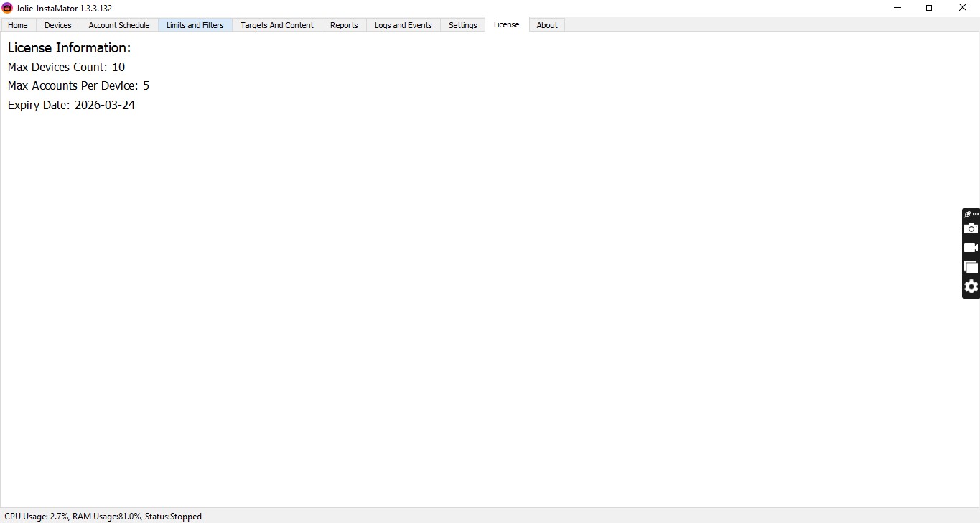The width and height of the screenshot is (980, 523).
Task: Open the Devices tab
Action: coord(58,25)
